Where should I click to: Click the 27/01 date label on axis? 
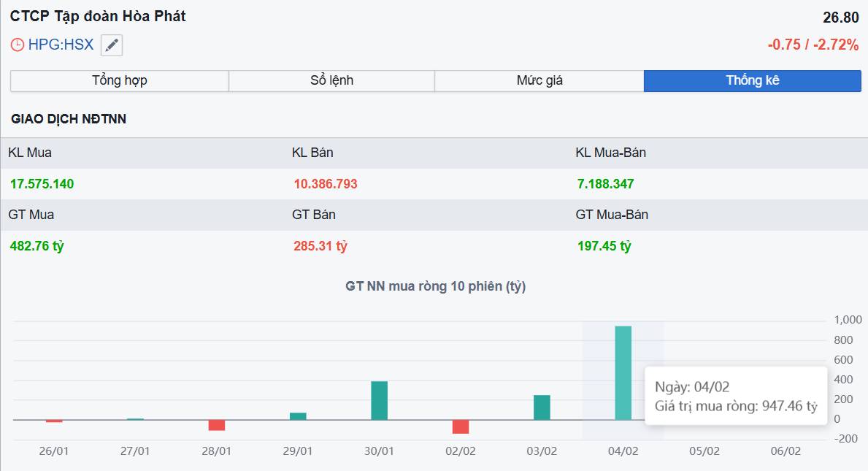(135, 451)
